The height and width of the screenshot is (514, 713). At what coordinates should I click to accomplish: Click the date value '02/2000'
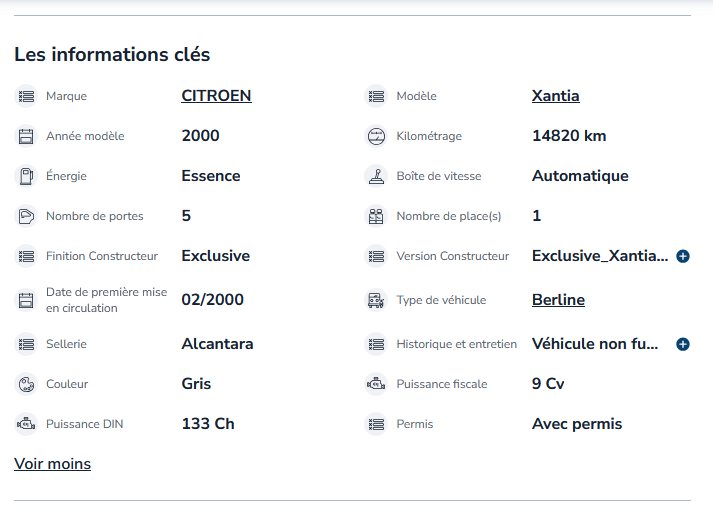212,300
